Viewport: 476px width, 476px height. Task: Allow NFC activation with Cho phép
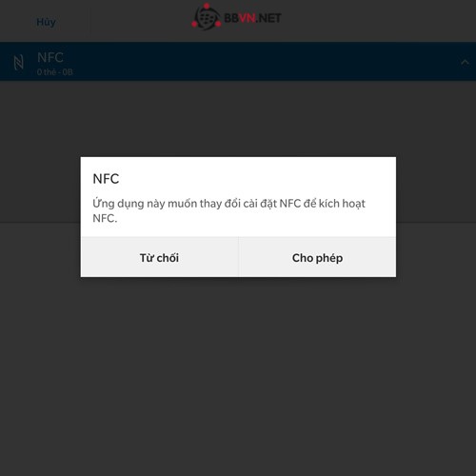click(317, 257)
